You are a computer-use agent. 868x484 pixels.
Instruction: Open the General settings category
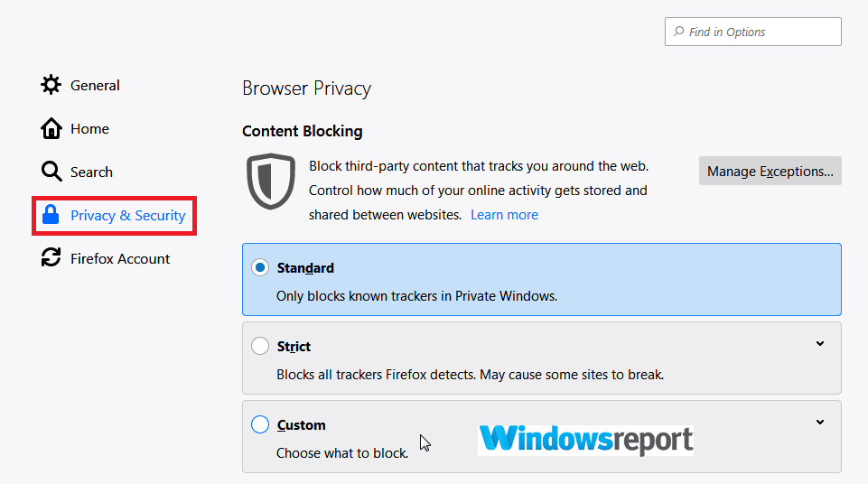pyautogui.click(x=95, y=86)
